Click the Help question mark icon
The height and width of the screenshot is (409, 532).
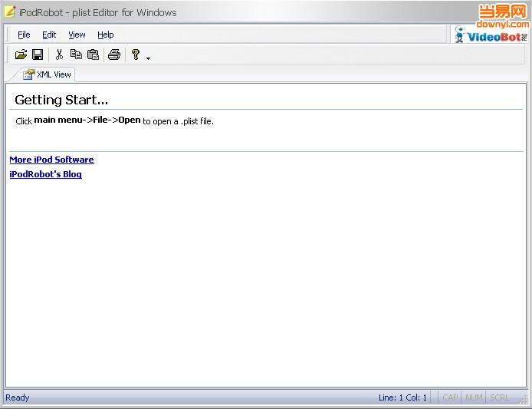[x=136, y=54]
